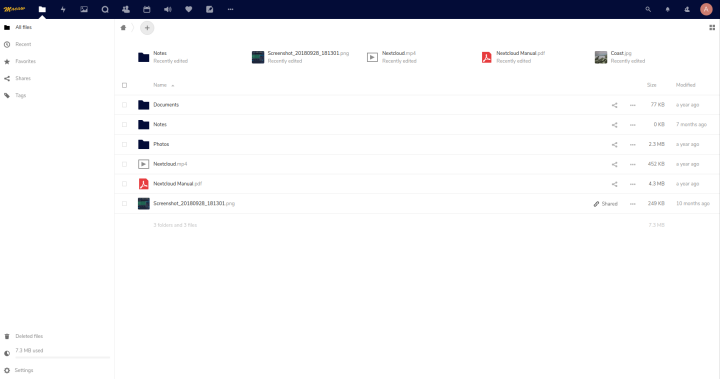Toggle the select-all files checkbox
The width and height of the screenshot is (720, 379).
(x=124, y=85)
